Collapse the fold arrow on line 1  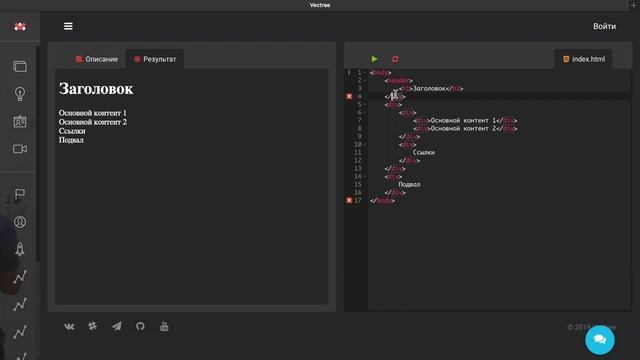tap(365, 73)
